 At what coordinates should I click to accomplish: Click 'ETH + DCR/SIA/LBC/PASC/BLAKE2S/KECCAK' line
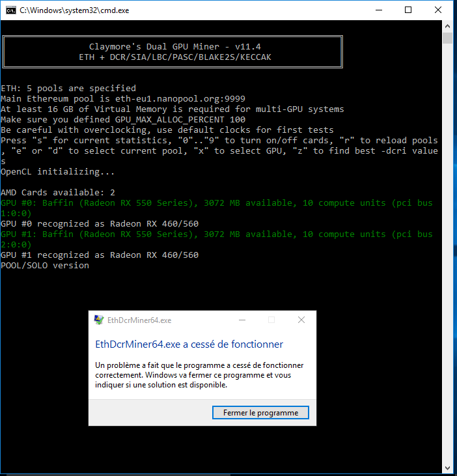(174, 57)
